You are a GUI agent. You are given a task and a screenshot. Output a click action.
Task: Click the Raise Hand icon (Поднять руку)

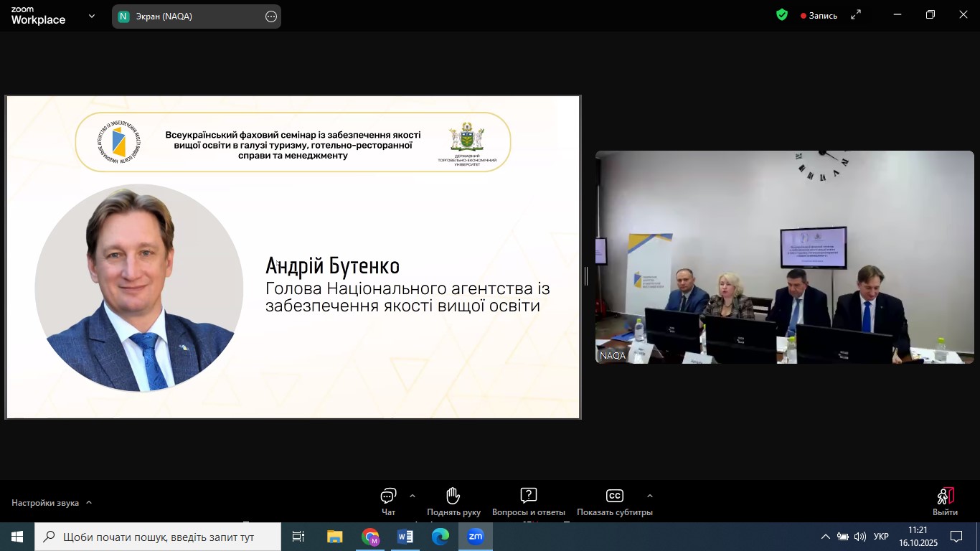[x=453, y=496]
